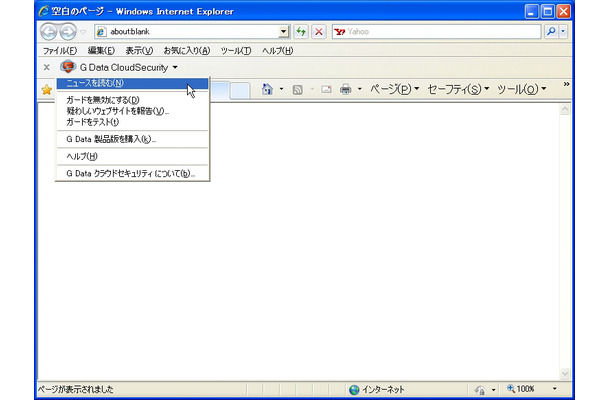Click the Forward navigation button

tap(68, 32)
